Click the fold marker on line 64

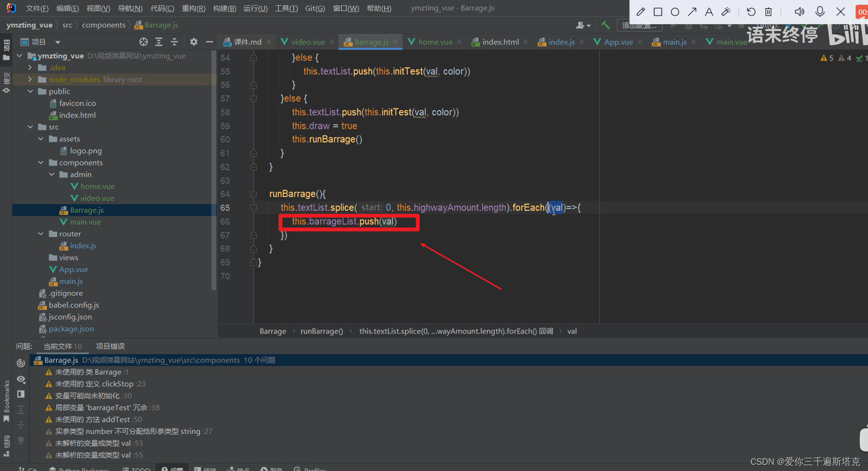point(254,194)
